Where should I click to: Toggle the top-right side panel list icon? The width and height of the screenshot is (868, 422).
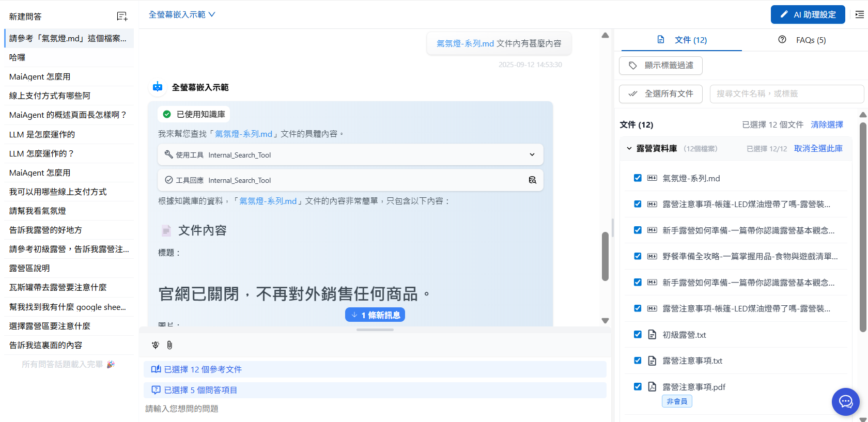(859, 14)
